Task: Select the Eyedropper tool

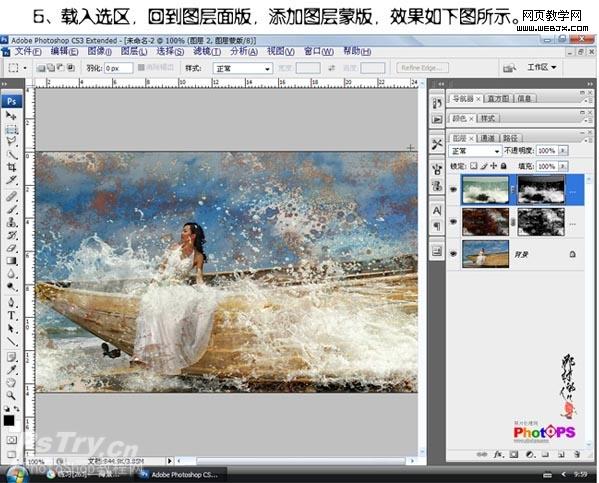Action: point(11,370)
